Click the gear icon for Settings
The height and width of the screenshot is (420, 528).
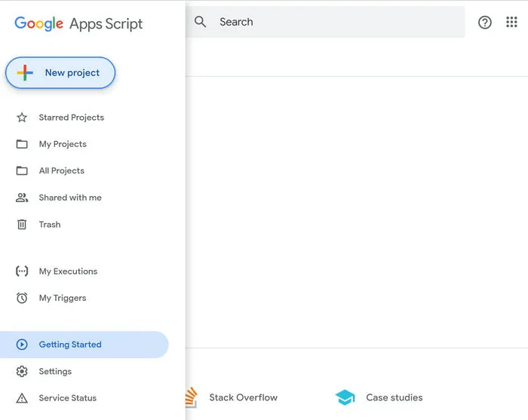pyautogui.click(x=22, y=371)
